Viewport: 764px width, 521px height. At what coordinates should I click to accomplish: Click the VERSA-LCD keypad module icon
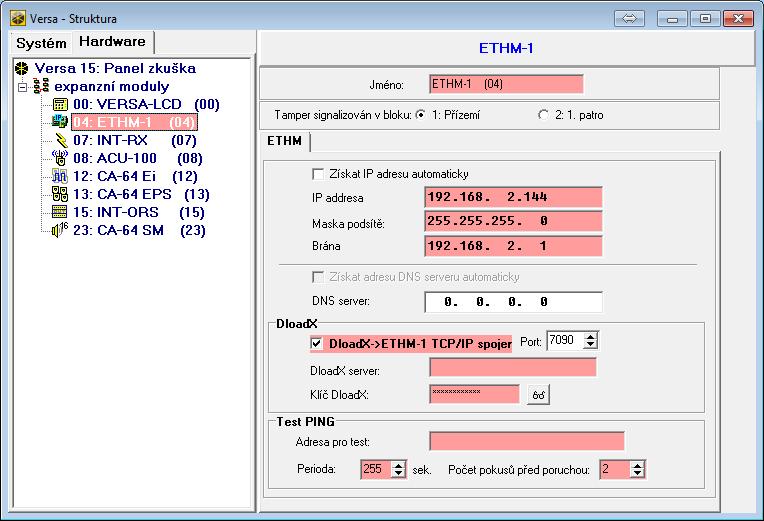[60, 104]
